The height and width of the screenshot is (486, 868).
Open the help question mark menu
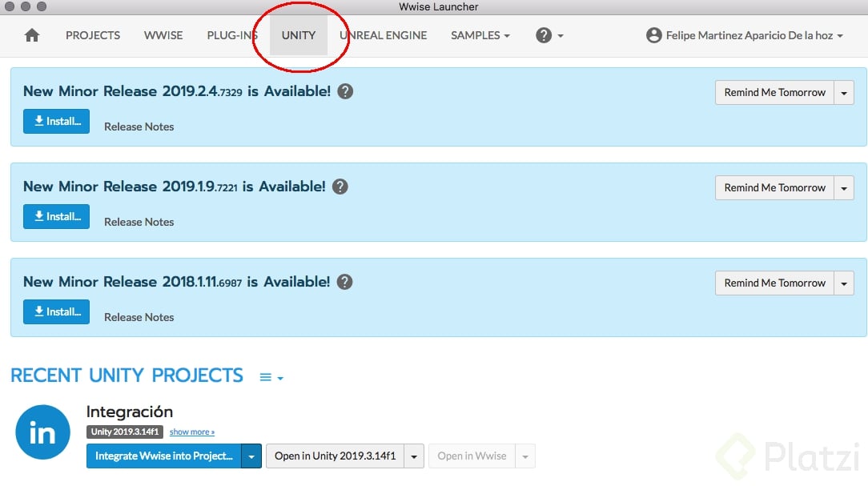click(549, 35)
